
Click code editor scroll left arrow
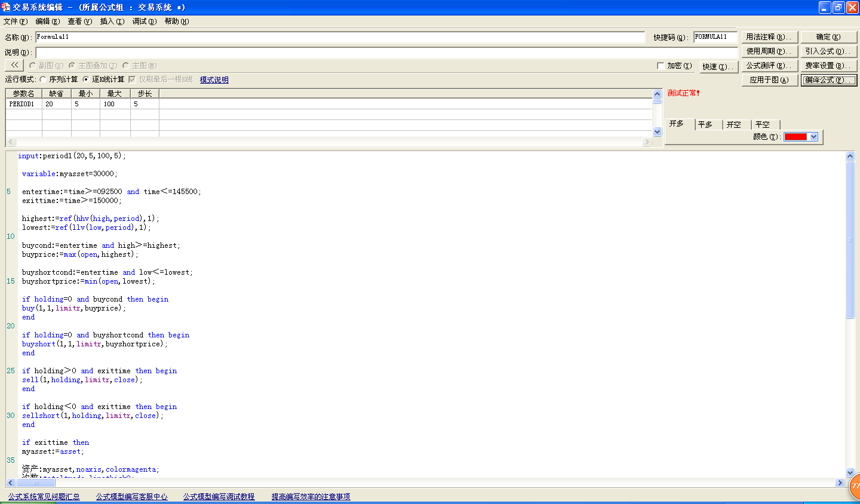(x=10, y=483)
